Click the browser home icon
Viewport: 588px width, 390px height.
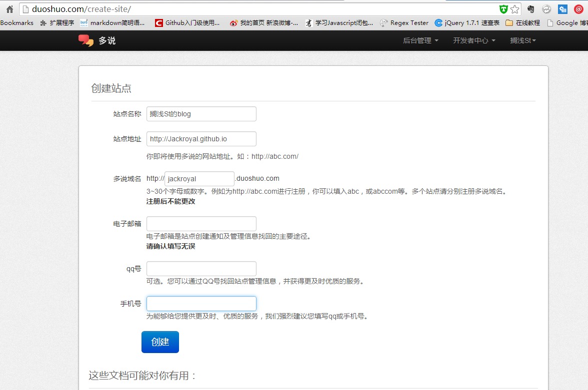click(10, 9)
